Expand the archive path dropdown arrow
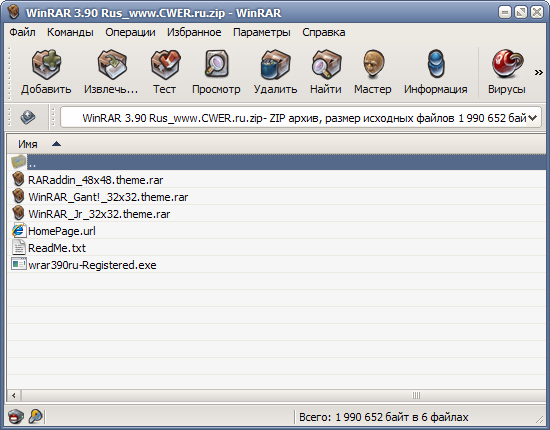 pyautogui.click(x=532, y=118)
